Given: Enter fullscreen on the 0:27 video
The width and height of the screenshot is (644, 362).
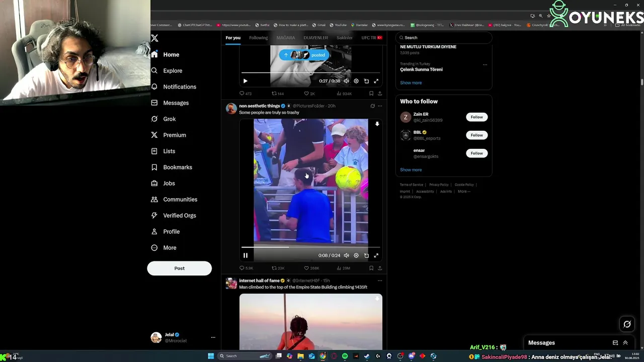Looking at the screenshot, I should (376, 81).
